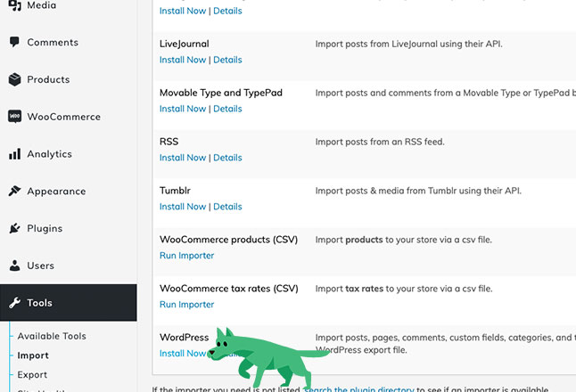Click the Tumblr importer title
Screen dimensions: 576x392
175,191
